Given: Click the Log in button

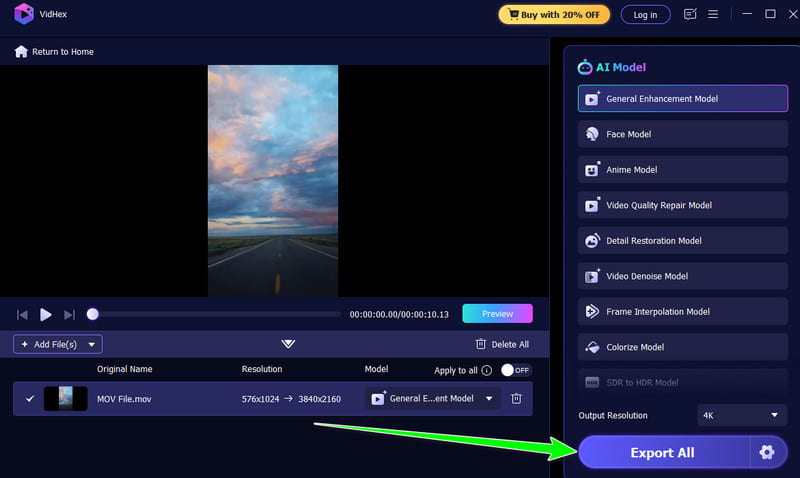Looking at the screenshot, I should click(x=645, y=15).
